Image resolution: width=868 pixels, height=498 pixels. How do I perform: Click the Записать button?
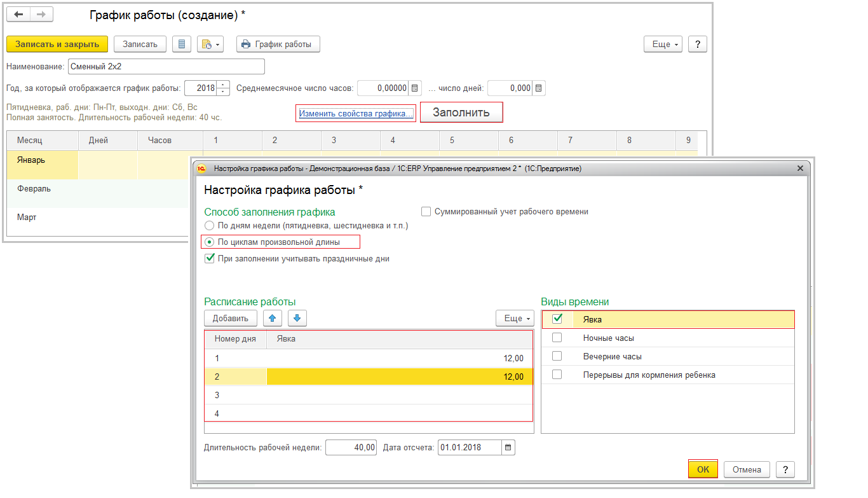coord(140,44)
